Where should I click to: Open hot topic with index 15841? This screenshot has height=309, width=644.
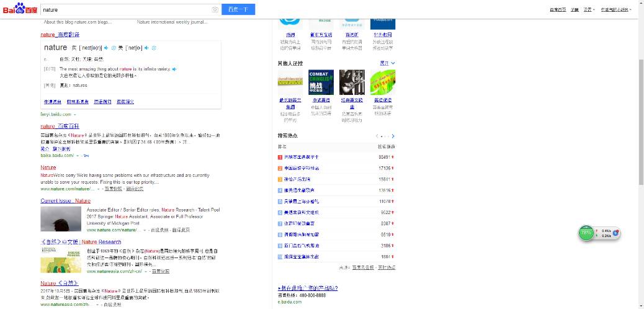click(297, 179)
